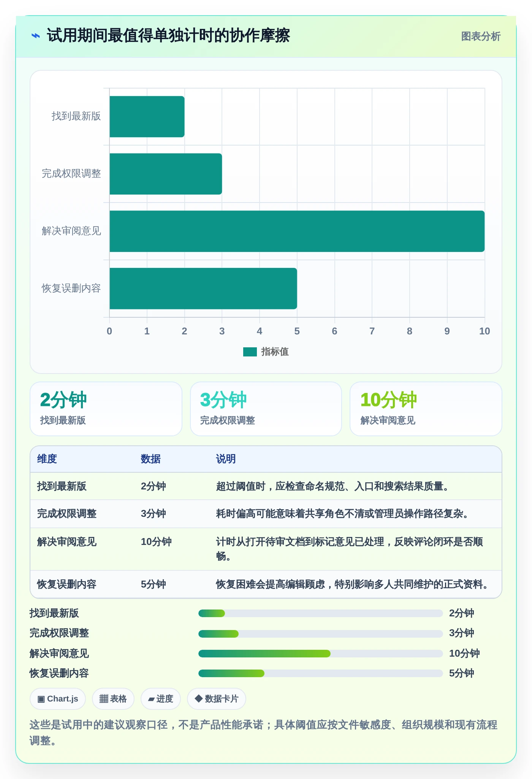Select the 恢复误删内容 table row cell
532x779 pixels.
67,584
